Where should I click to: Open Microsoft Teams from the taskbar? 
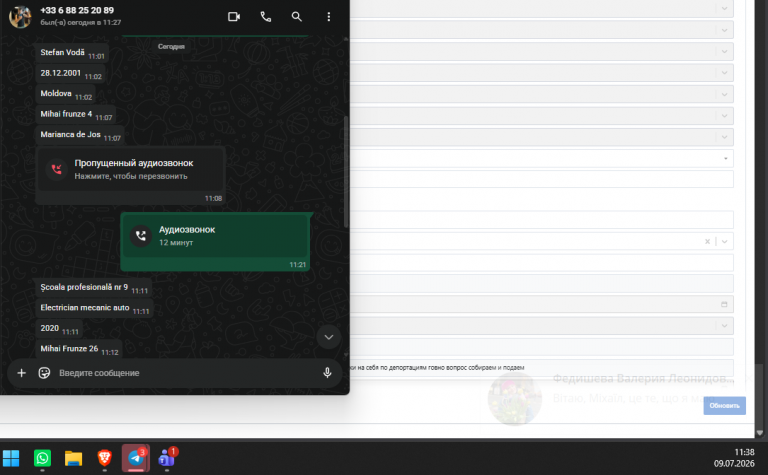pyautogui.click(x=167, y=458)
